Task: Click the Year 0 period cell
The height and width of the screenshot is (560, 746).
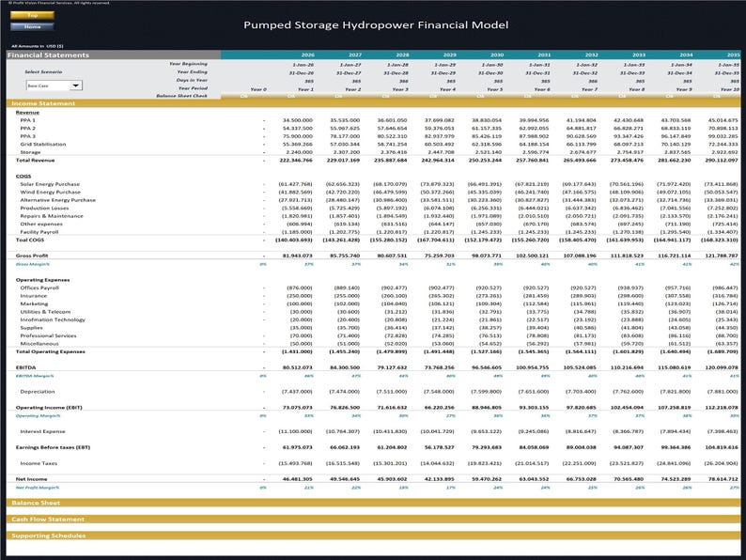Action: [x=258, y=89]
